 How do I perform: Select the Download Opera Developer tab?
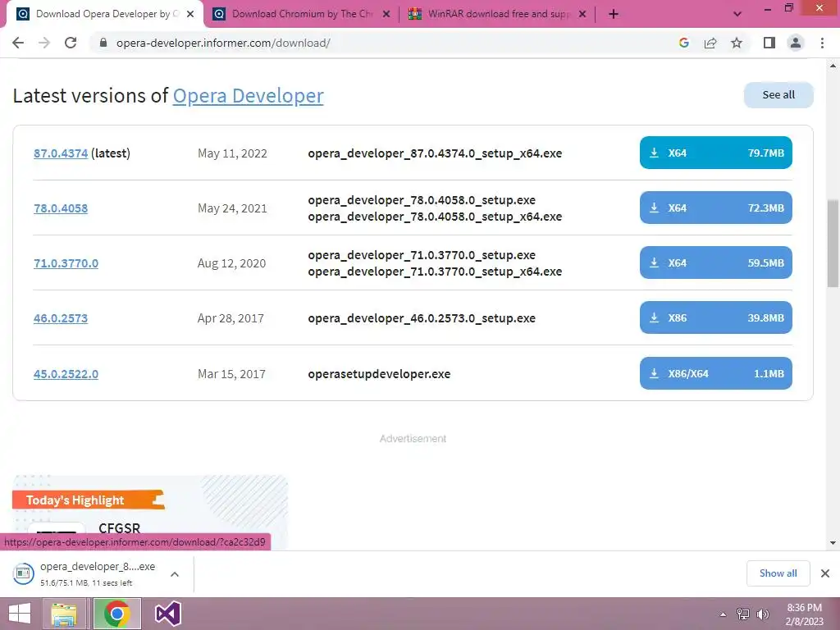coord(104,14)
